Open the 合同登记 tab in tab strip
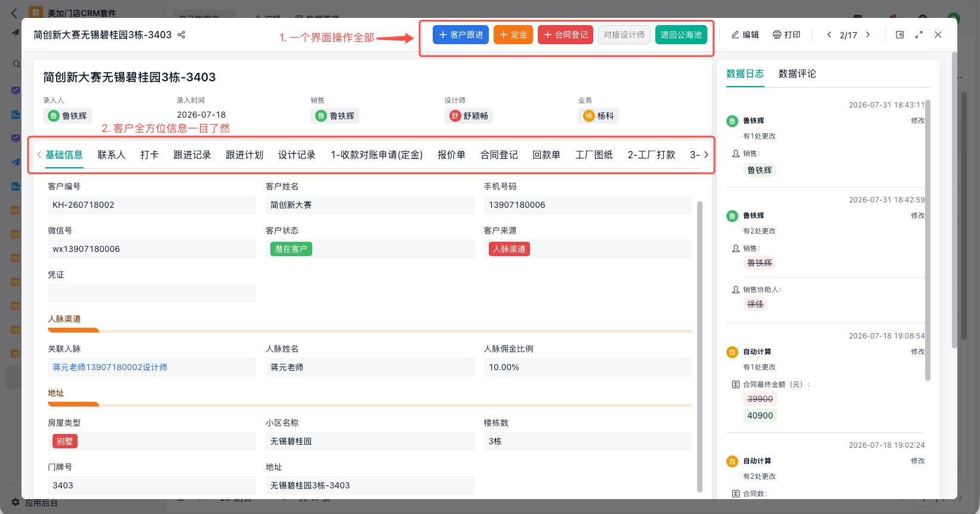980x514 pixels. click(x=499, y=155)
